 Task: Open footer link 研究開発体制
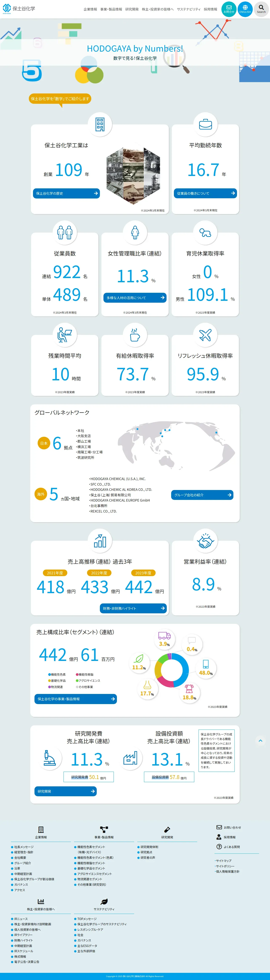(x=149, y=847)
